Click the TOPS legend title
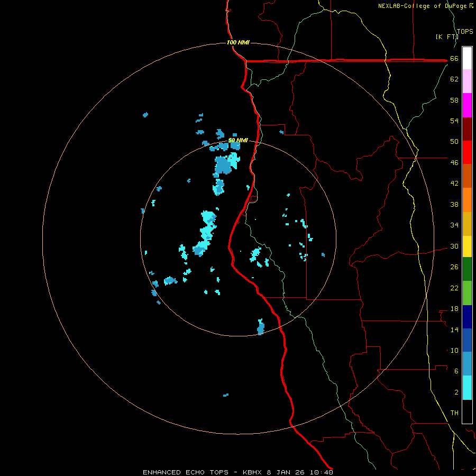The image size is (476, 476). [x=465, y=32]
